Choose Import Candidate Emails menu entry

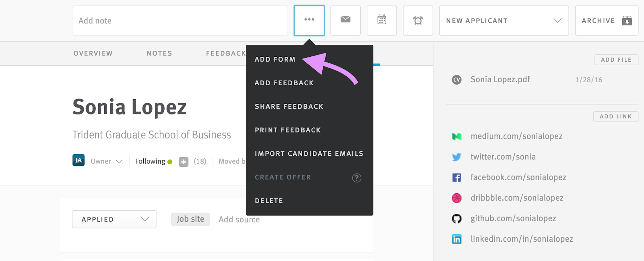pos(309,153)
